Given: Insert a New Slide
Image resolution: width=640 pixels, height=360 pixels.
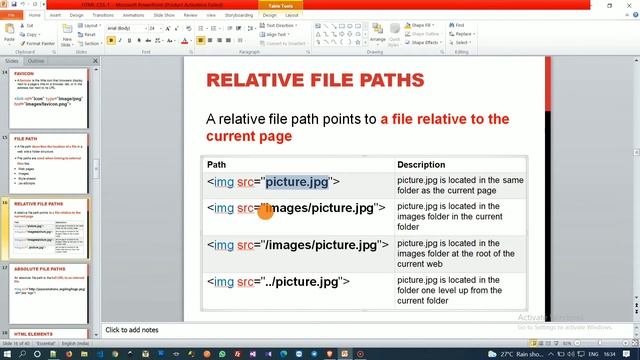Looking at the screenshot, I should click(67, 35).
